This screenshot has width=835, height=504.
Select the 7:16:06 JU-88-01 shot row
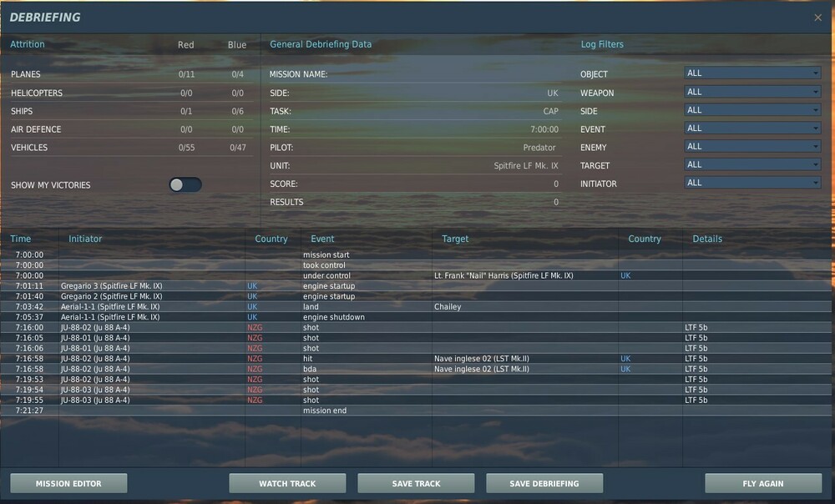pos(415,348)
